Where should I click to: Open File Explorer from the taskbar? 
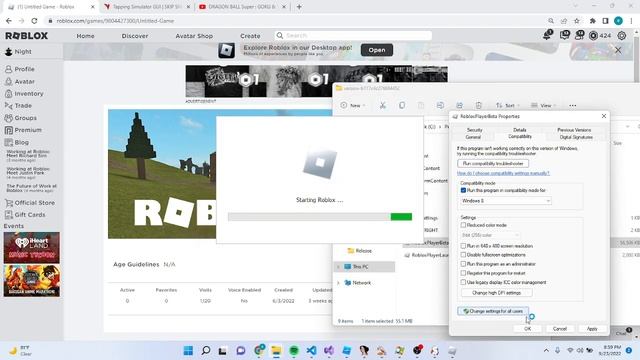pyautogui.click(x=276, y=350)
